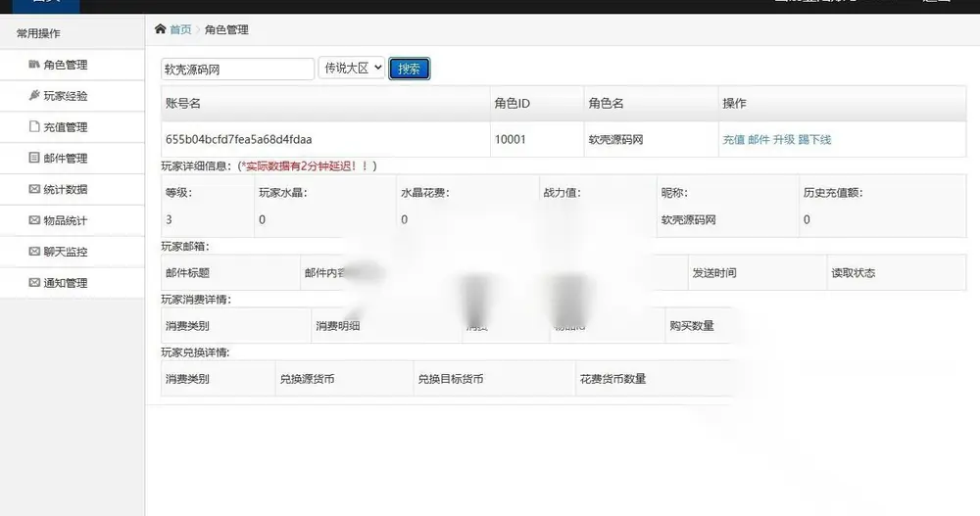Click the 花费货币数量 column header
Screen dimensions: 980x516
tap(612, 379)
